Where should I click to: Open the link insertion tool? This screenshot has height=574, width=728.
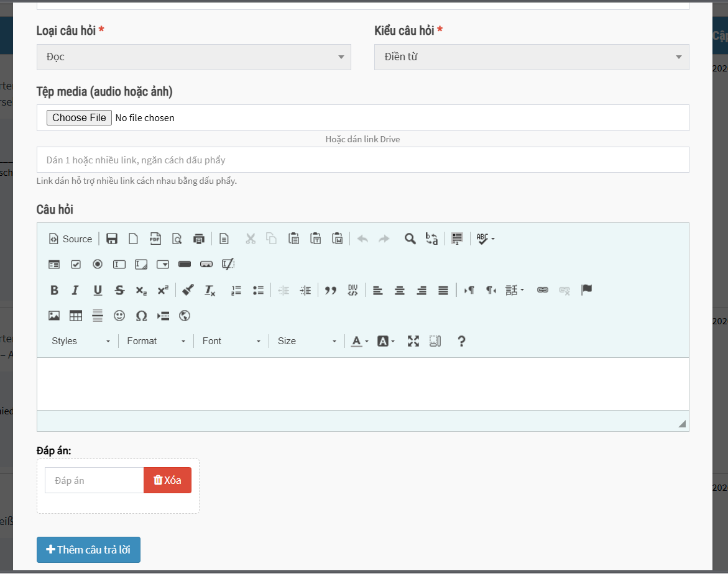[x=543, y=290]
